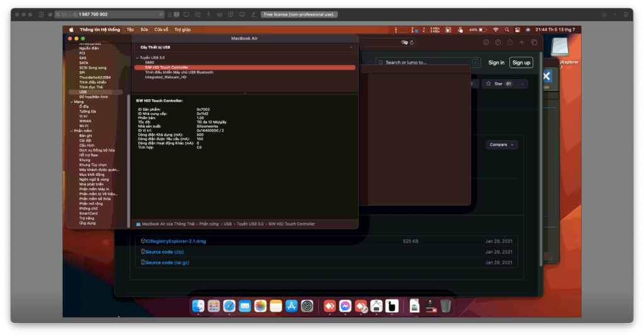Open Finder from the Dock
This screenshot has width=644, height=336.
tap(198, 306)
